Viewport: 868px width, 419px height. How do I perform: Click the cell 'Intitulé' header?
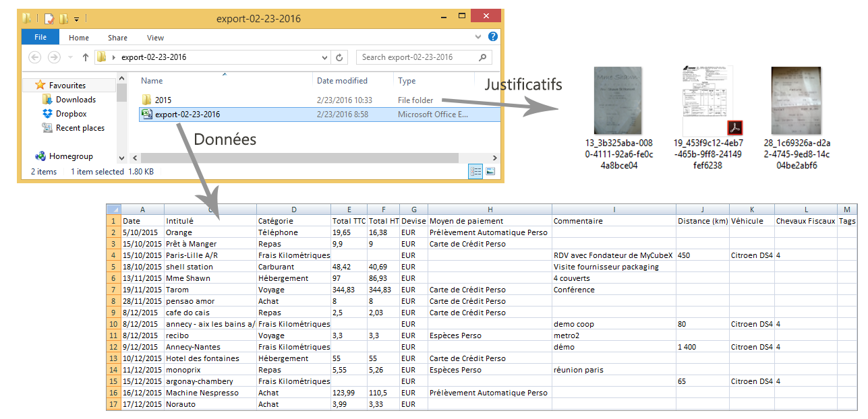tap(210, 221)
